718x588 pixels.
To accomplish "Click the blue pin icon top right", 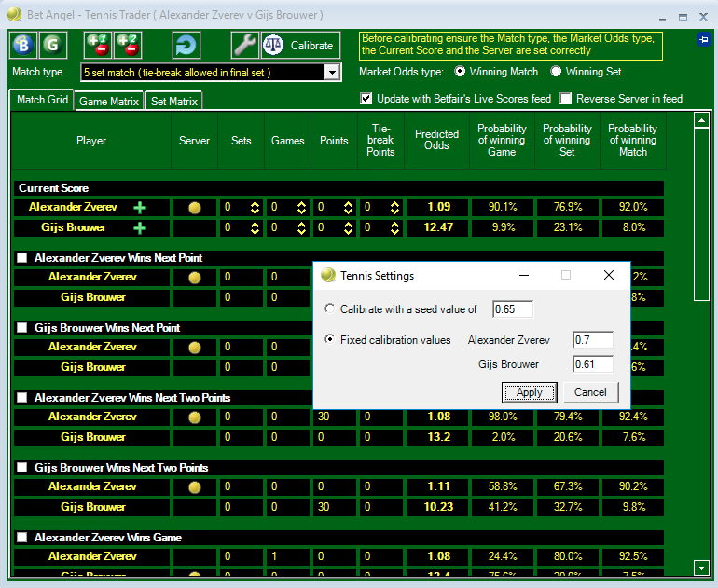I will pyautogui.click(x=703, y=39).
